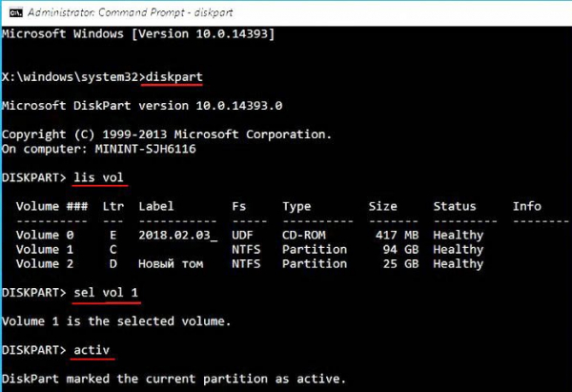Click the 'Label' column header
The width and height of the screenshot is (572, 392).
(x=156, y=206)
